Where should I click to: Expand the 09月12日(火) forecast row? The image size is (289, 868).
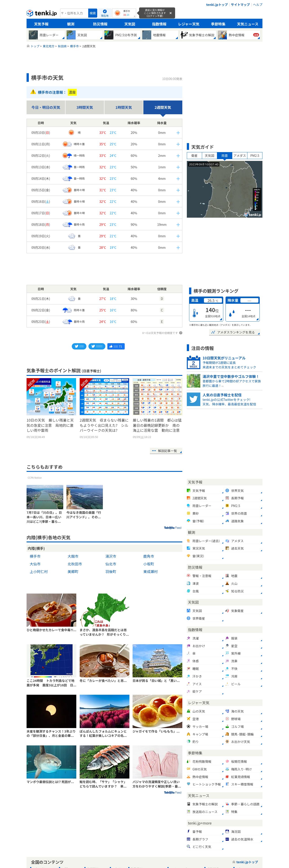(x=178, y=156)
